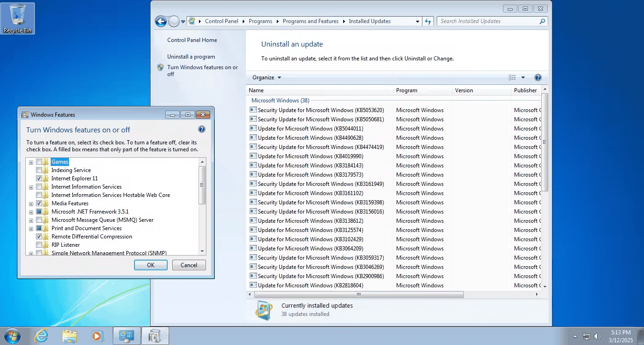Viewport: 644px width, 345px height.
Task: Click the volume speaker tray icon
Action: pos(598,336)
